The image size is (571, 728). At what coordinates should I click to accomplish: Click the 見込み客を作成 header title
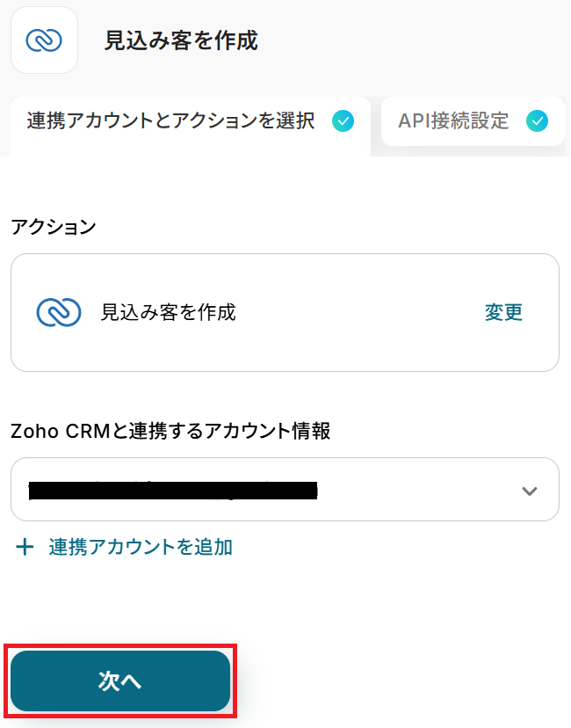(x=181, y=40)
